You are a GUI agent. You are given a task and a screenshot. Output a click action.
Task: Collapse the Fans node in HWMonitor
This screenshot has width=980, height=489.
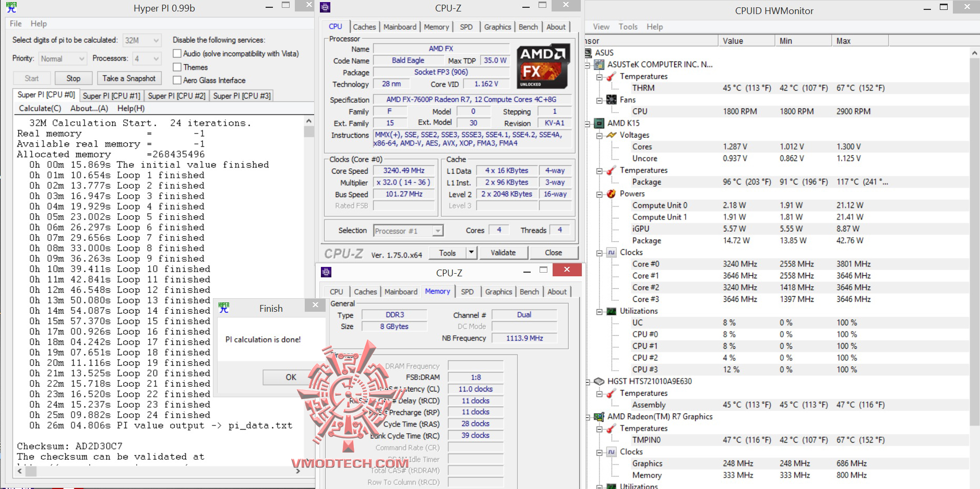coord(600,100)
